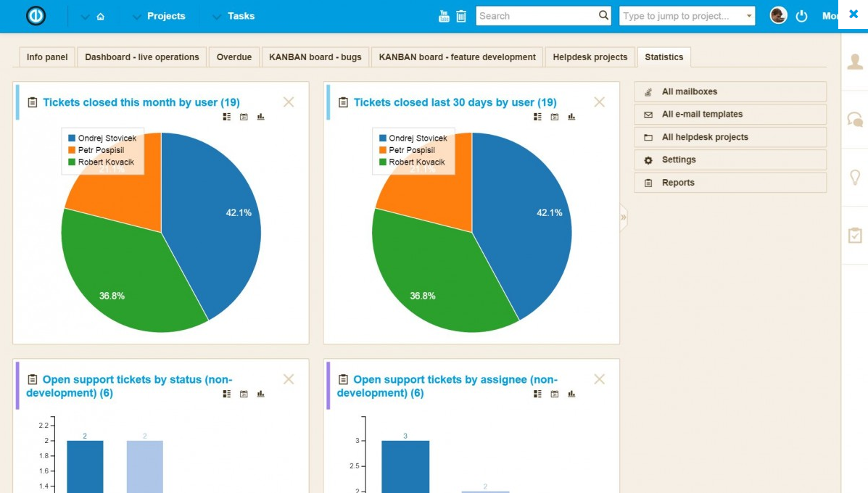Select the Statistics tab

664,57
